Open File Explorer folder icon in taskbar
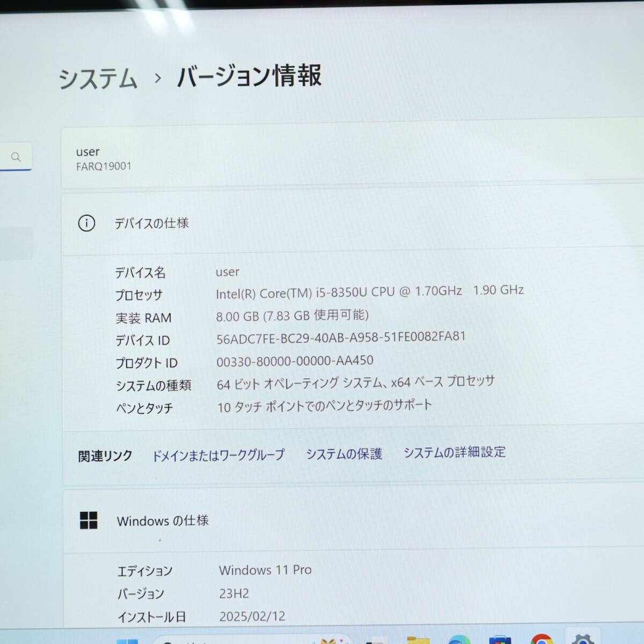 418,640
